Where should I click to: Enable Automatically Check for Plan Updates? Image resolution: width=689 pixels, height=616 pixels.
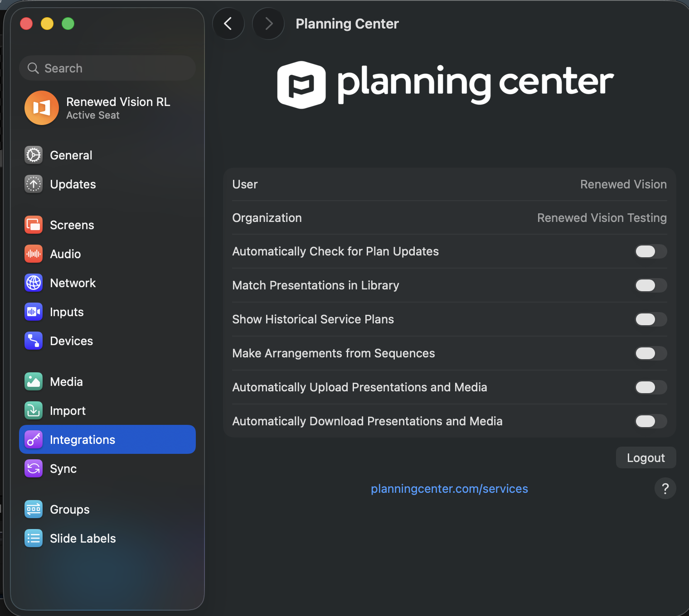pyautogui.click(x=651, y=251)
